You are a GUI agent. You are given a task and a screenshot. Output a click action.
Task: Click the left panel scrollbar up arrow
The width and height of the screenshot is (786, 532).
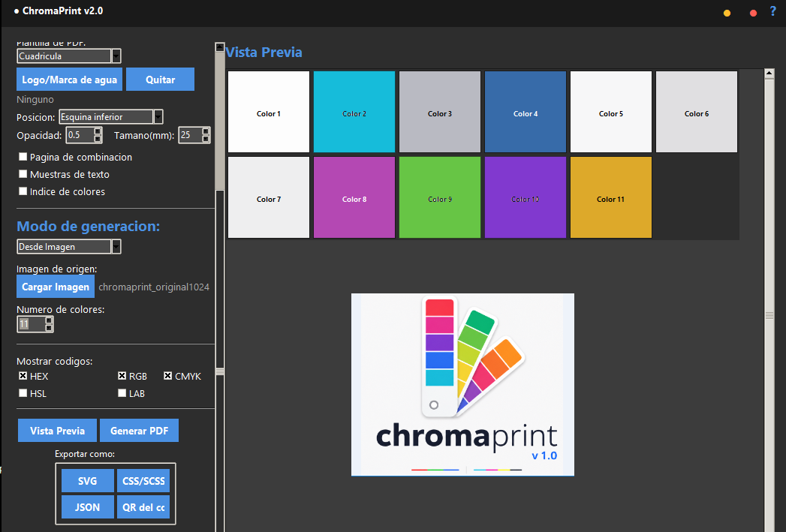[x=219, y=47]
